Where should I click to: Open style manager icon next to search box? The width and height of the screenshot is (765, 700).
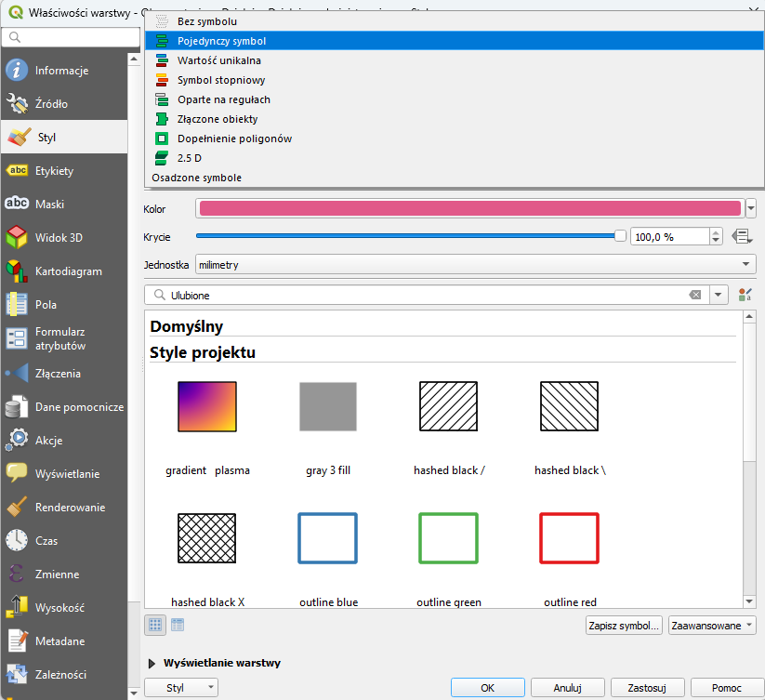pyautogui.click(x=744, y=295)
